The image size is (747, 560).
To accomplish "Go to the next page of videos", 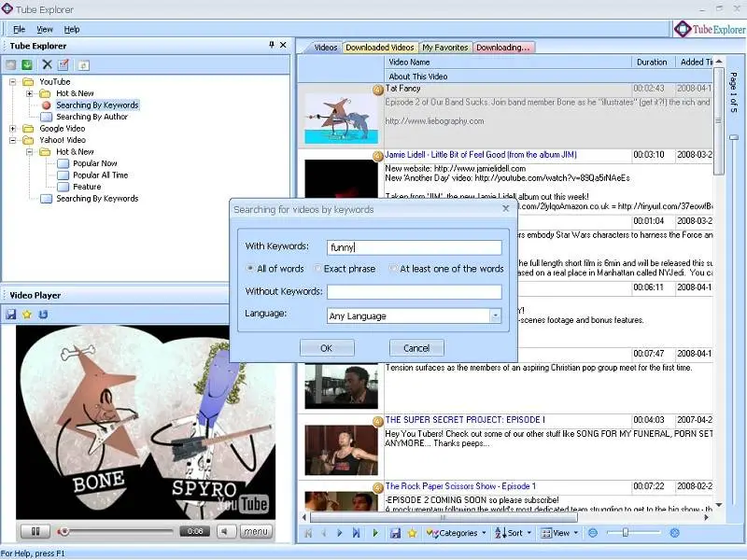I will click(340, 533).
